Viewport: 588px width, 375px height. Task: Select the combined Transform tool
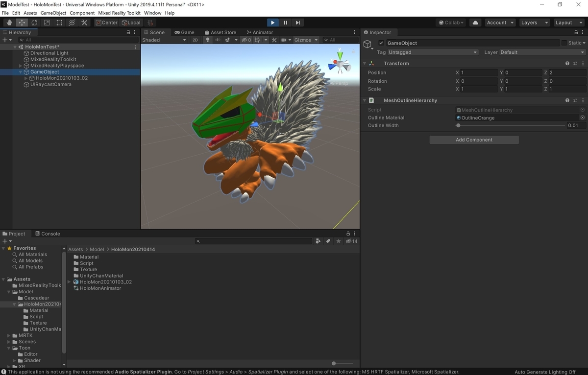[72, 23]
